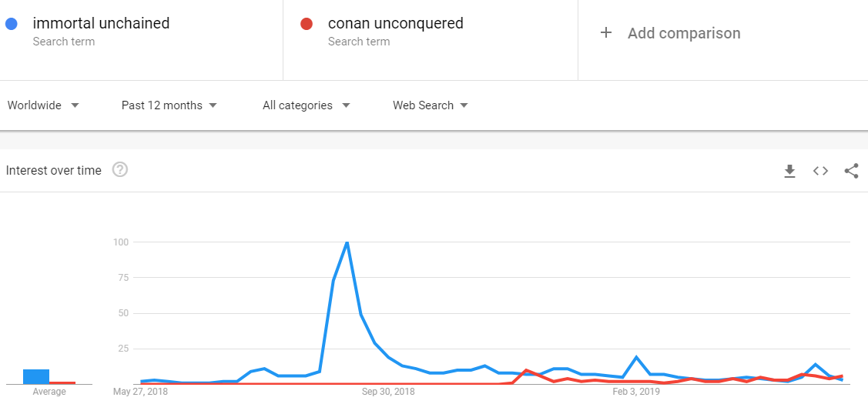Open the Past 12 months time range

169,105
